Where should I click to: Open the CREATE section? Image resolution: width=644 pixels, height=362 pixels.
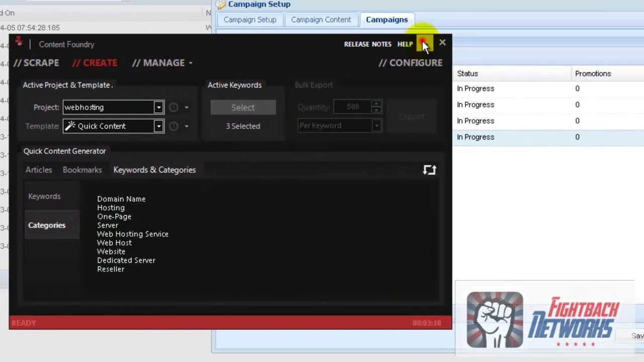pos(95,63)
